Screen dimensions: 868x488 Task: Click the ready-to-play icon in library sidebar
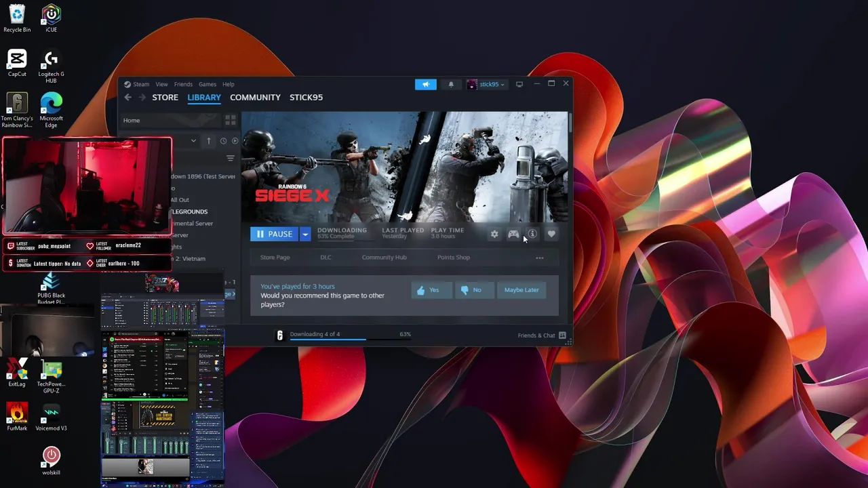[235, 141]
